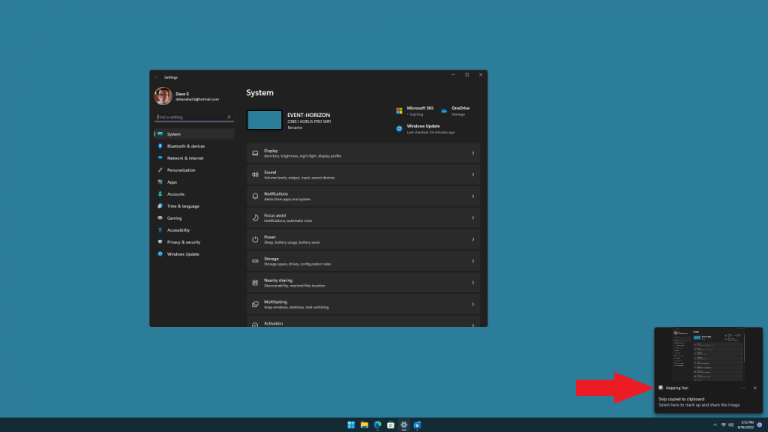Dismiss the Snipping Tool notification

[x=755, y=387]
